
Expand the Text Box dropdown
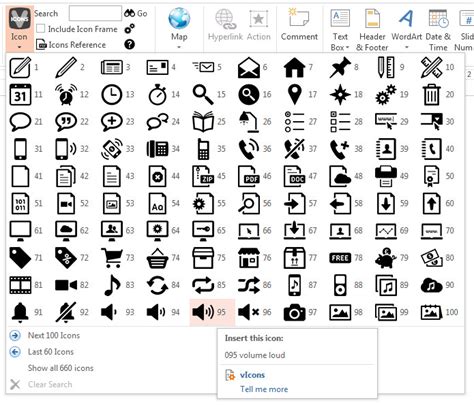click(x=347, y=47)
